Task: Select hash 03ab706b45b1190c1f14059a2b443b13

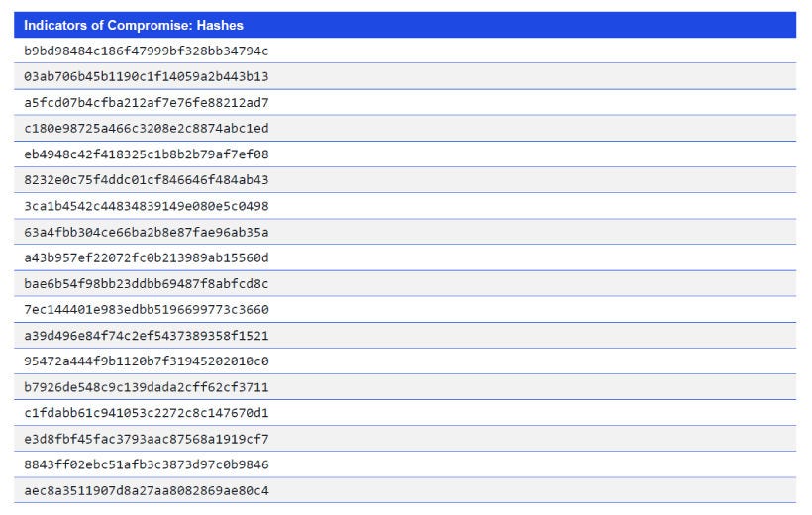Action: coord(146,76)
